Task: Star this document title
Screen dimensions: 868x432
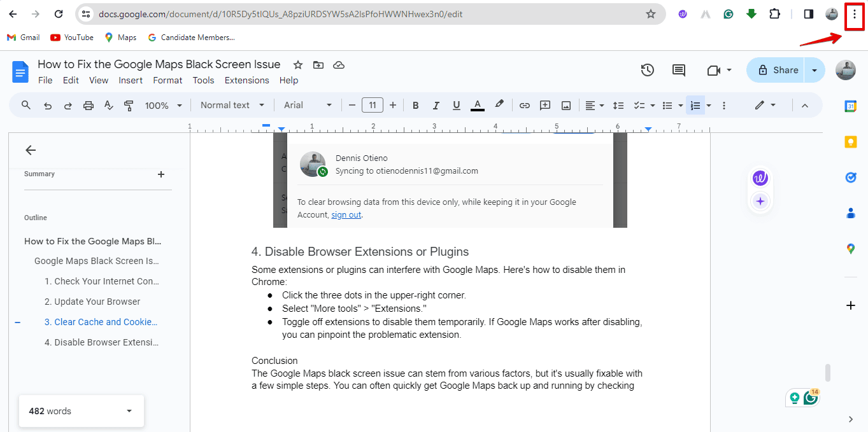Action: (x=298, y=65)
